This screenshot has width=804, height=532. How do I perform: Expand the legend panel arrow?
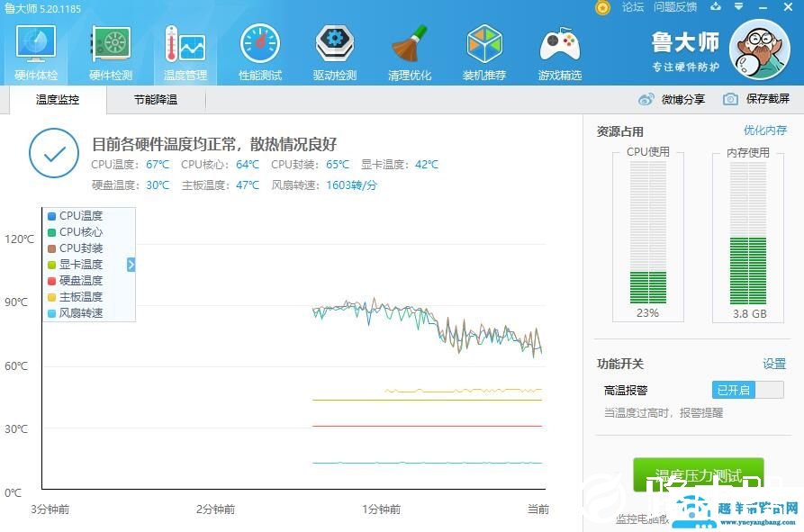(x=131, y=265)
